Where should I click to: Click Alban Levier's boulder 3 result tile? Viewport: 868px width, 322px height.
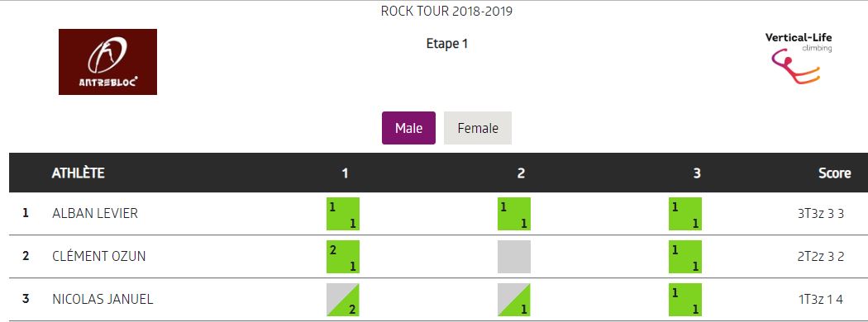click(684, 214)
